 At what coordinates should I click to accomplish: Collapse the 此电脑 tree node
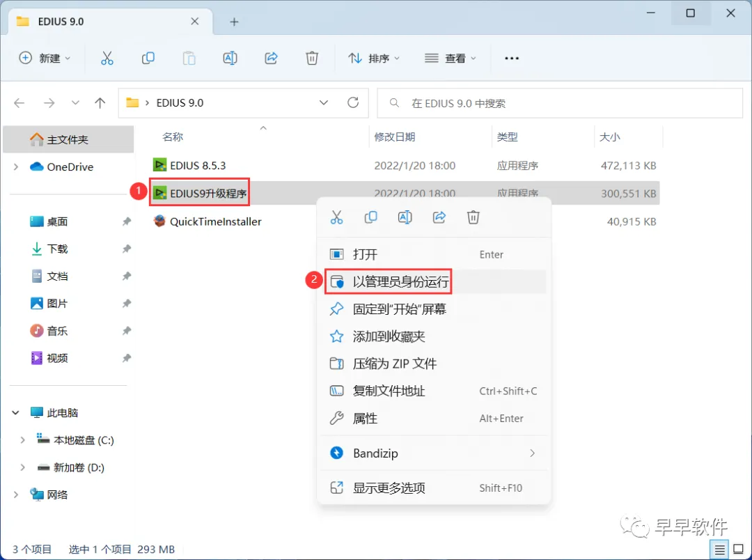click(16, 412)
